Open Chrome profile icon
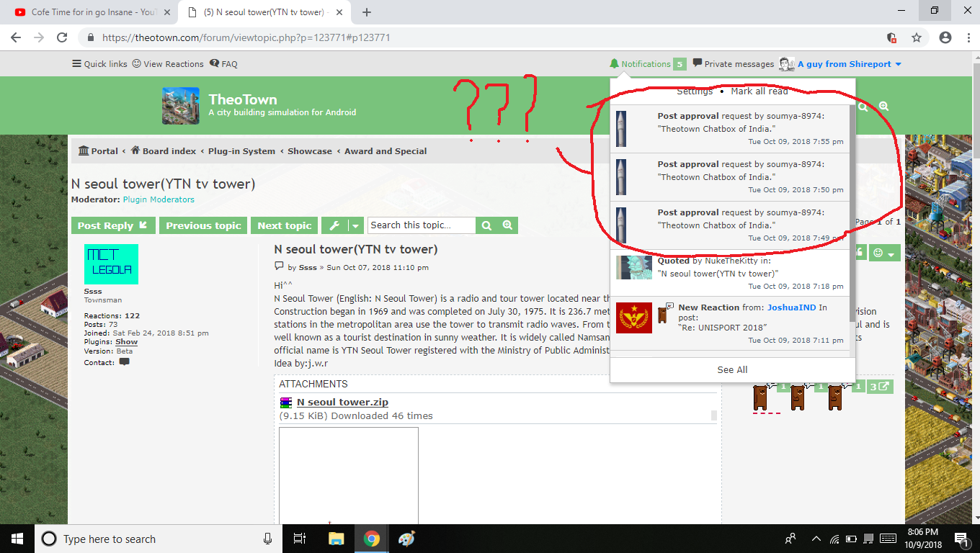This screenshot has height=553, width=980. (945, 37)
